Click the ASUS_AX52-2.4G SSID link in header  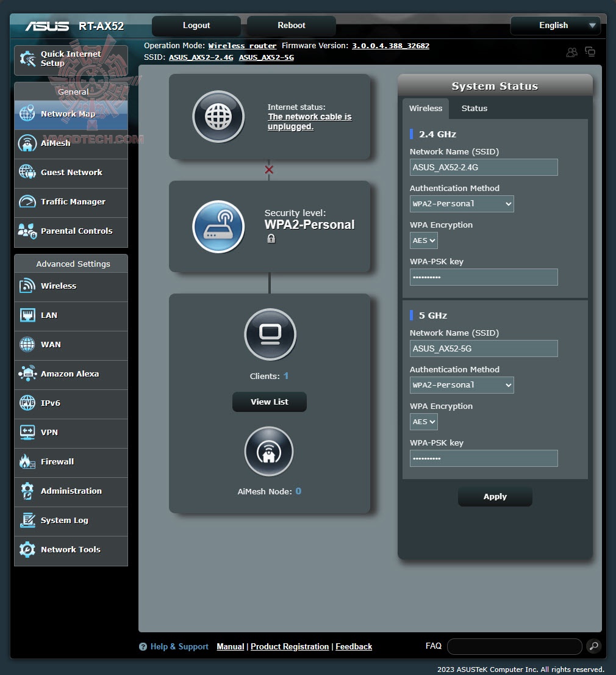[201, 57]
